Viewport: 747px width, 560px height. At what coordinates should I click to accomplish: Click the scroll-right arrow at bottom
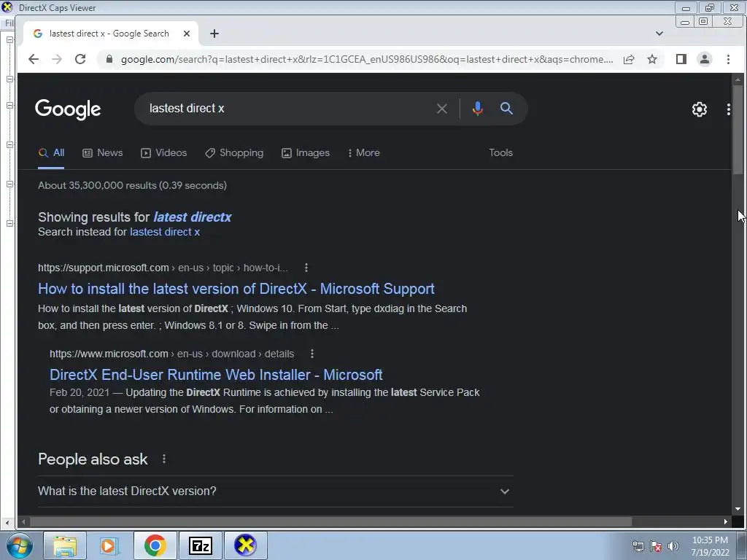pyautogui.click(x=726, y=521)
